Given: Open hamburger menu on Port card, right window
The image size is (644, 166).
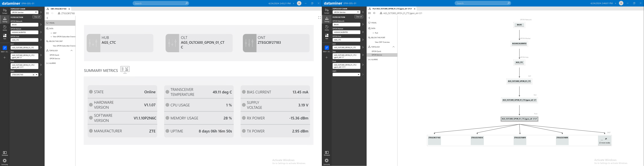Looking at the screenshot, I should (369, 13).
